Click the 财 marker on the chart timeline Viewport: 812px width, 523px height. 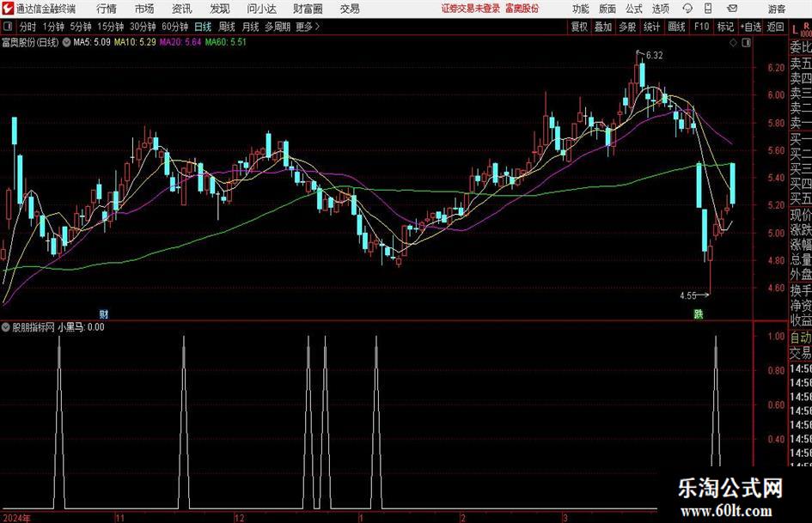click(x=104, y=313)
